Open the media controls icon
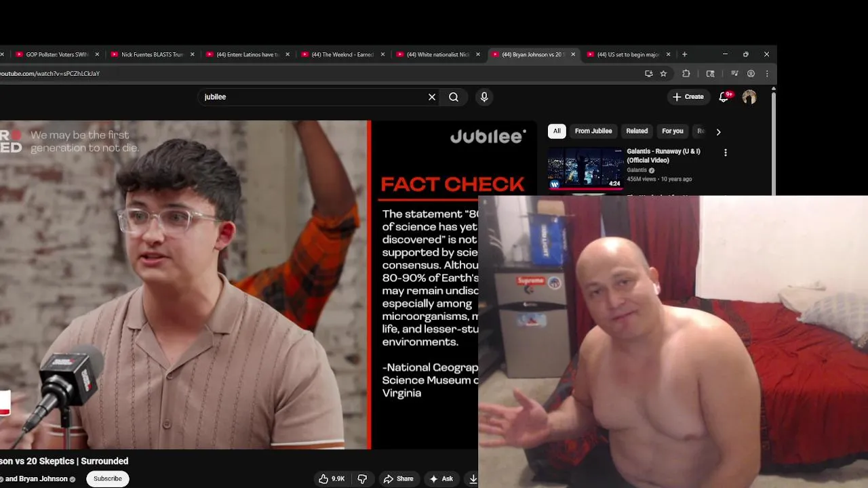 point(734,73)
